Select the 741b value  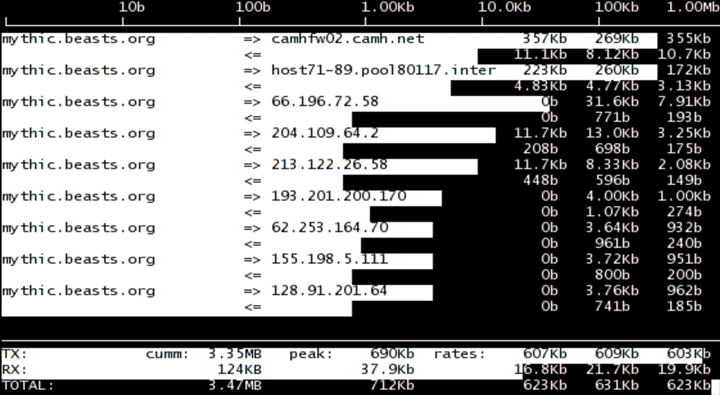click(x=612, y=306)
